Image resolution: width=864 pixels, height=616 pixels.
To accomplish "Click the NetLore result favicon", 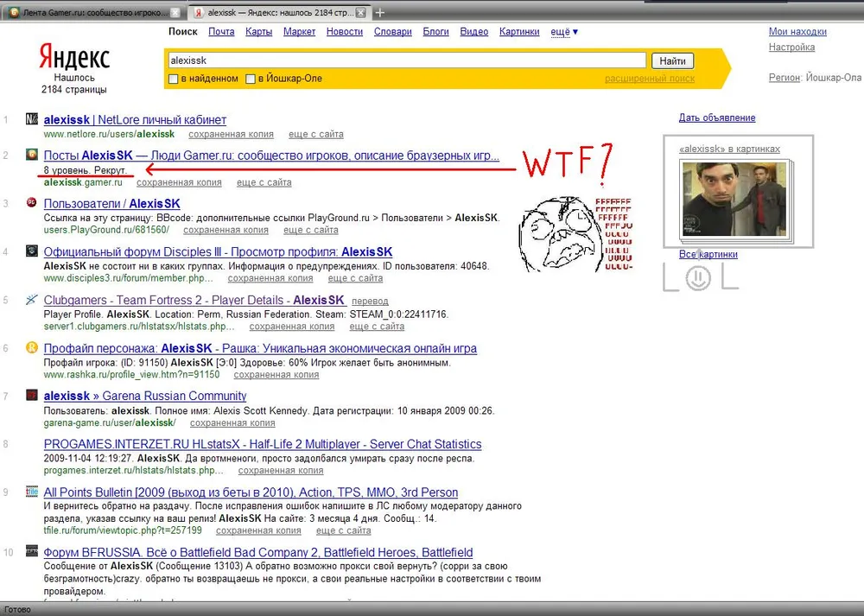I will [32, 119].
